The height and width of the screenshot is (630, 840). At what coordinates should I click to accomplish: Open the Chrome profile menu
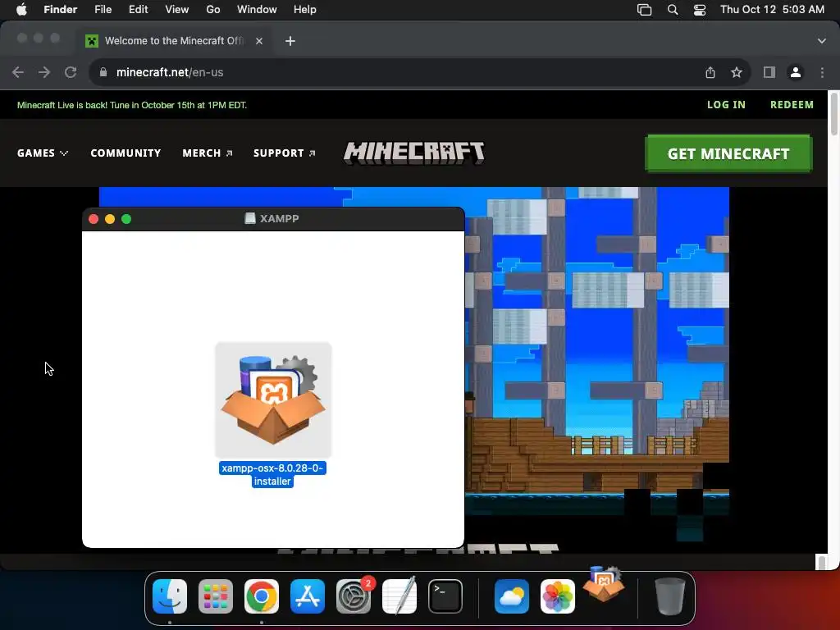[x=796, y=72]
